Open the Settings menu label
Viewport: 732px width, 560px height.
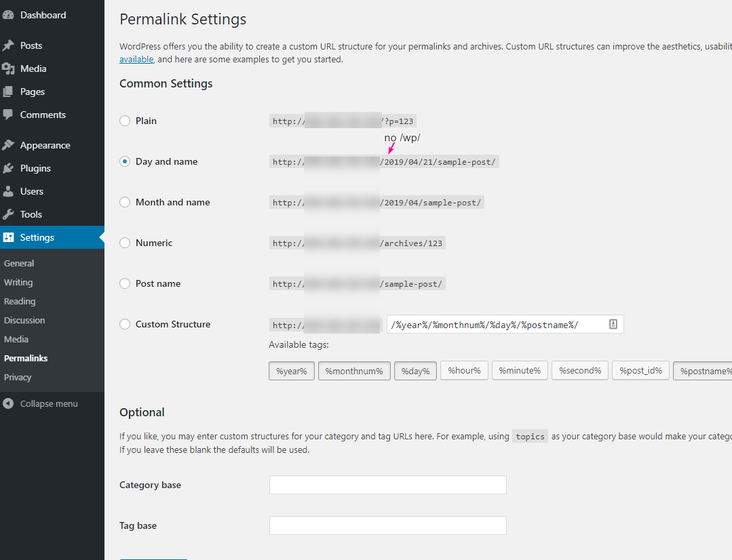[x=37, y=237]
